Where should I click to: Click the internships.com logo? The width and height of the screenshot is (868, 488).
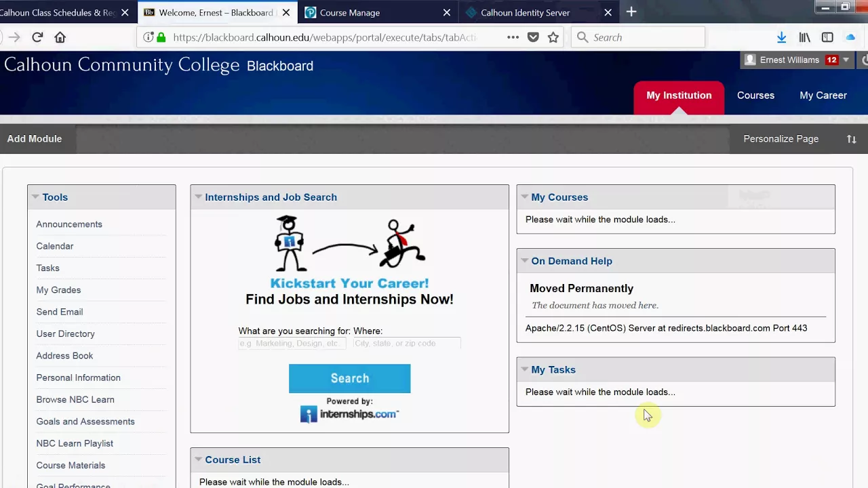pos(349,414)
